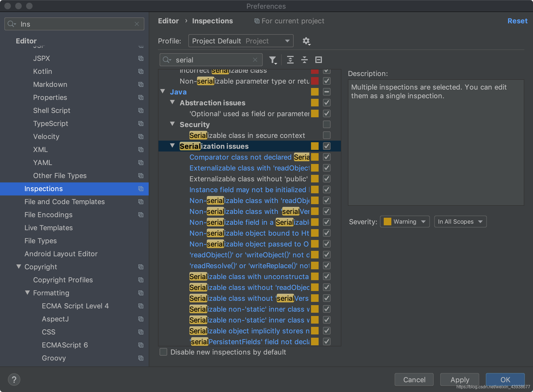Click the help question mark button

click(14, 379)
